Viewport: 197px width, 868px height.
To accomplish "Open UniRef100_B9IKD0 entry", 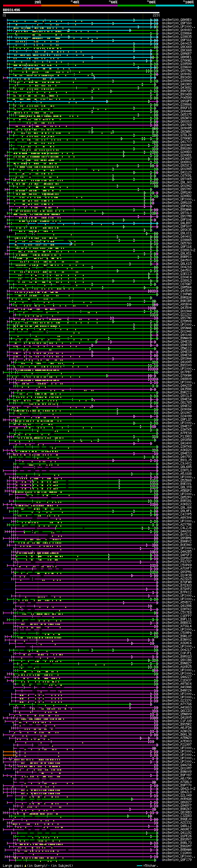I will [x=177, y=78].
